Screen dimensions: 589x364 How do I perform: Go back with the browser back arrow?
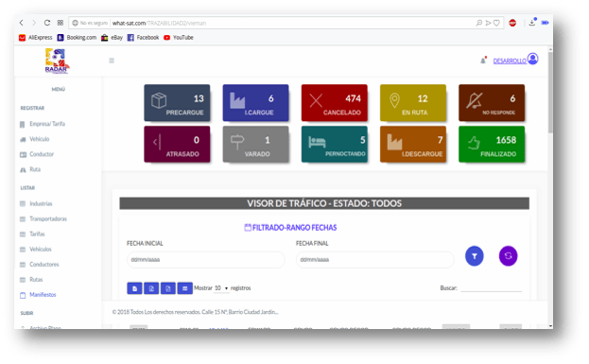coord(22,23)
